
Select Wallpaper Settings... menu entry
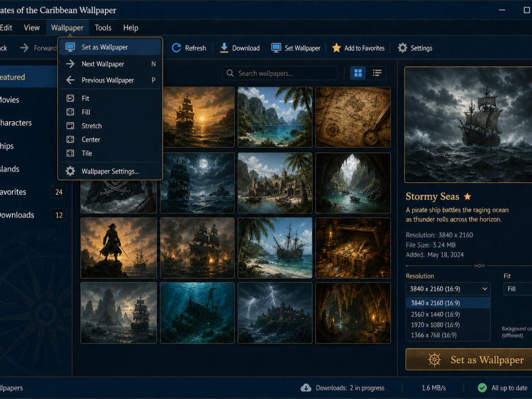(110, 172)
